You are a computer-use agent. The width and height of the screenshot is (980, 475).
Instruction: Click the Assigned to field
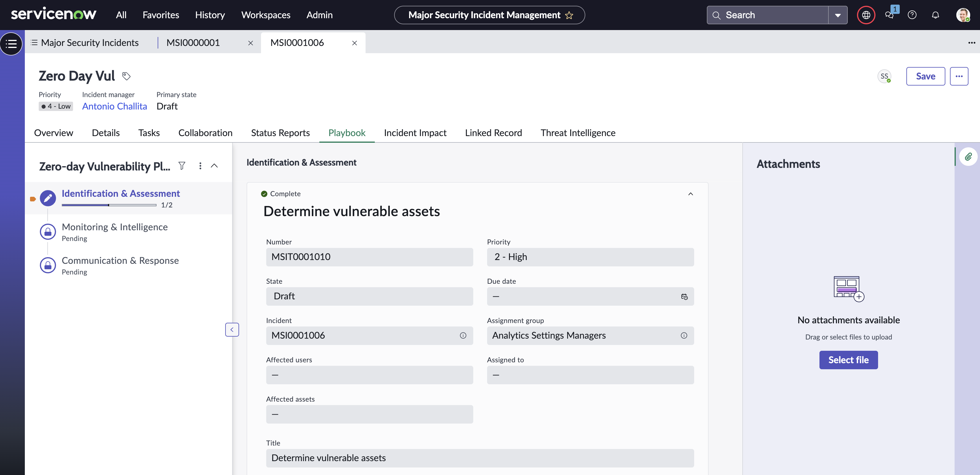590,375
